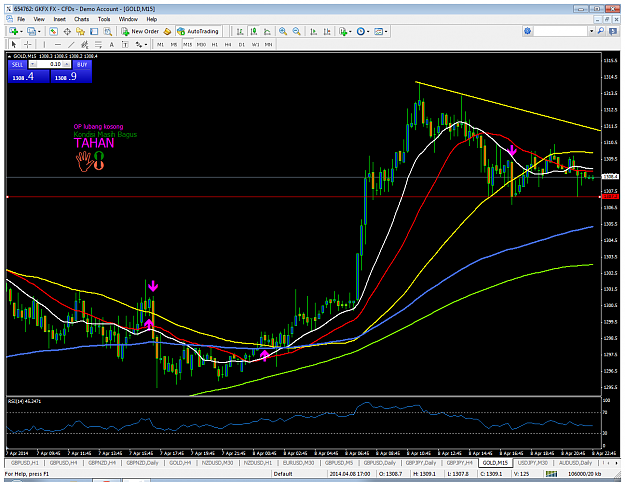The image size is (625, 482).
Task: Open the Navigator panel
Action: (81, 31)
